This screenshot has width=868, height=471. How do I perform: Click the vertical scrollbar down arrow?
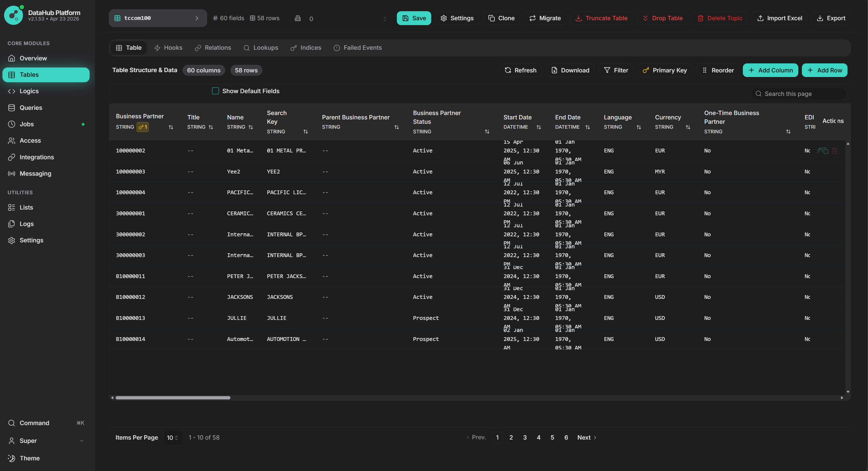click(848, 392)
